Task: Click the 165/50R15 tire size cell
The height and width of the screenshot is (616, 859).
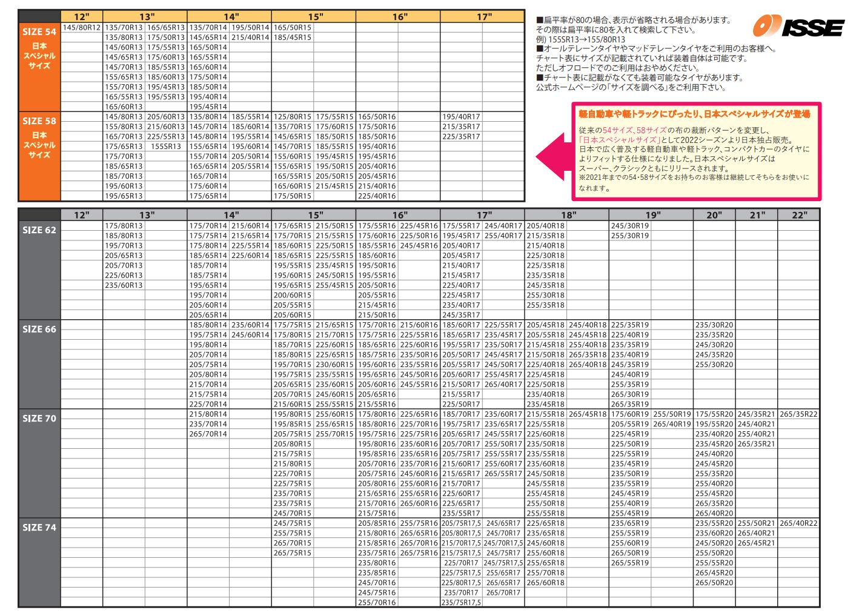Action: (x=293, y=27)
